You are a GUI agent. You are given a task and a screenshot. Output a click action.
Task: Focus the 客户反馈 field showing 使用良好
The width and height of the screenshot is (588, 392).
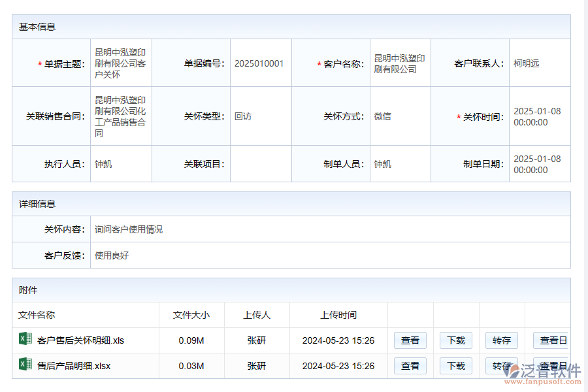point(329,255)
